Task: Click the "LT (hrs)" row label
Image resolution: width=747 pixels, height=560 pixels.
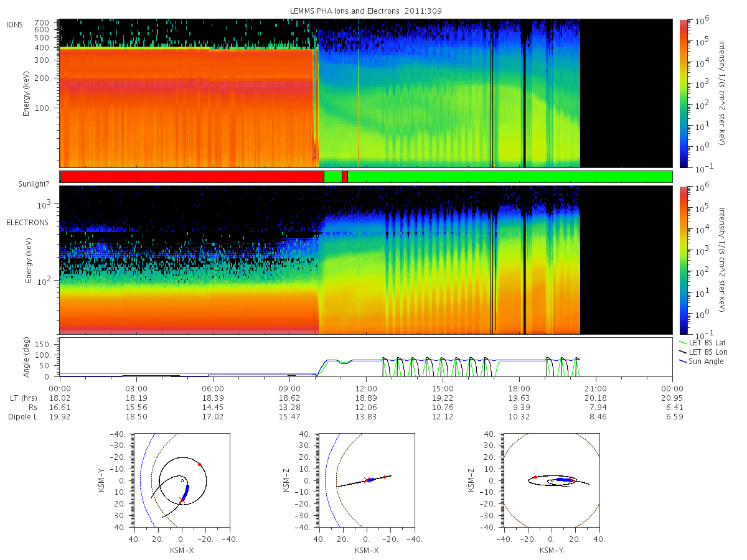Action: 22,398
